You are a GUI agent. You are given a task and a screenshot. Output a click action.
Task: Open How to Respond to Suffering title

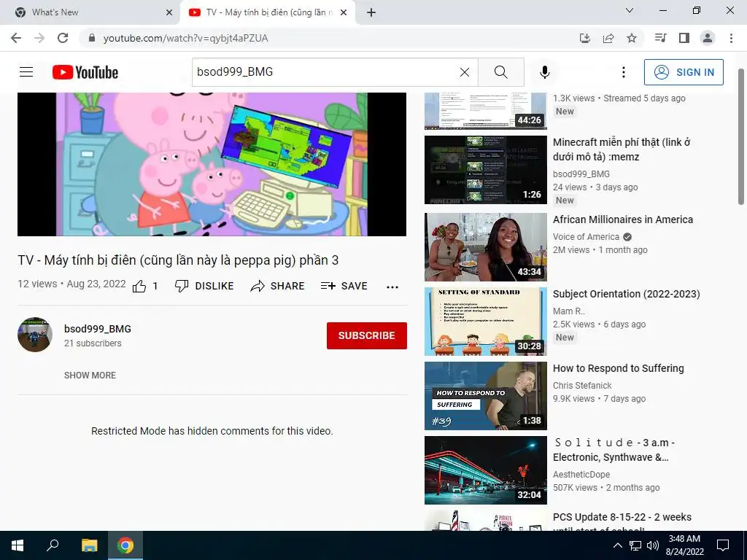pyautogui.click(x=619, y=368)
